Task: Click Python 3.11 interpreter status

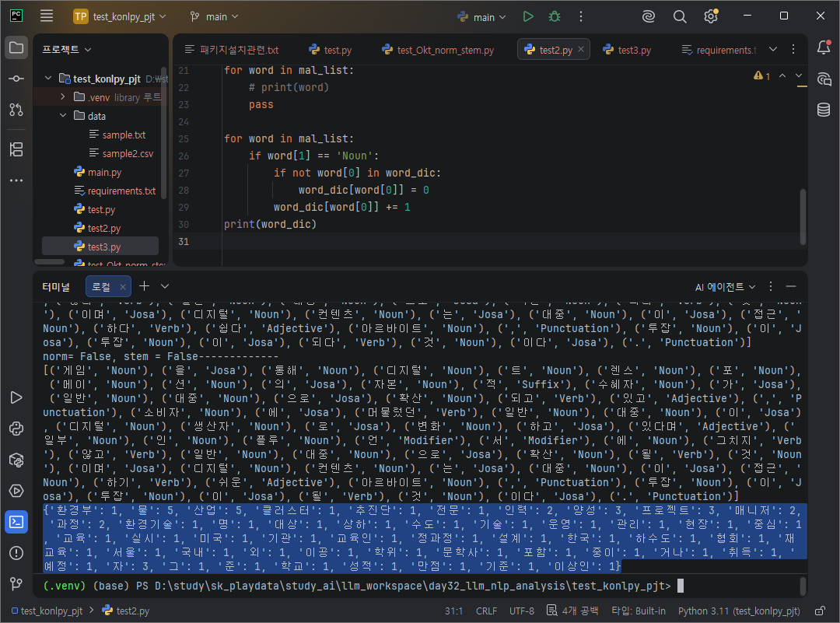Action: tap(739, 611)
